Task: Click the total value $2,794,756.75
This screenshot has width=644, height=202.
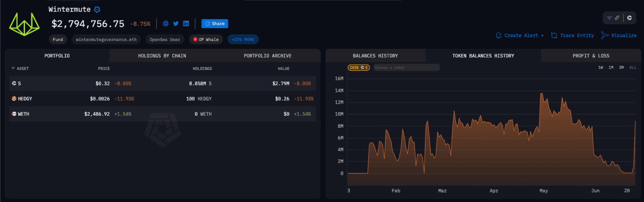Action: pos(88,24)
